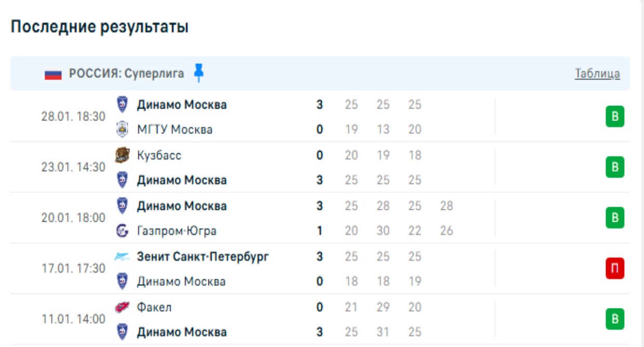Open the Таблица standings link

[597, 74]
